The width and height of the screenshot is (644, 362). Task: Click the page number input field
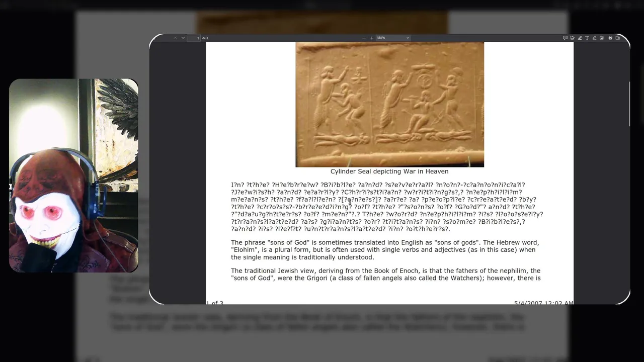[x=194, y=38]
